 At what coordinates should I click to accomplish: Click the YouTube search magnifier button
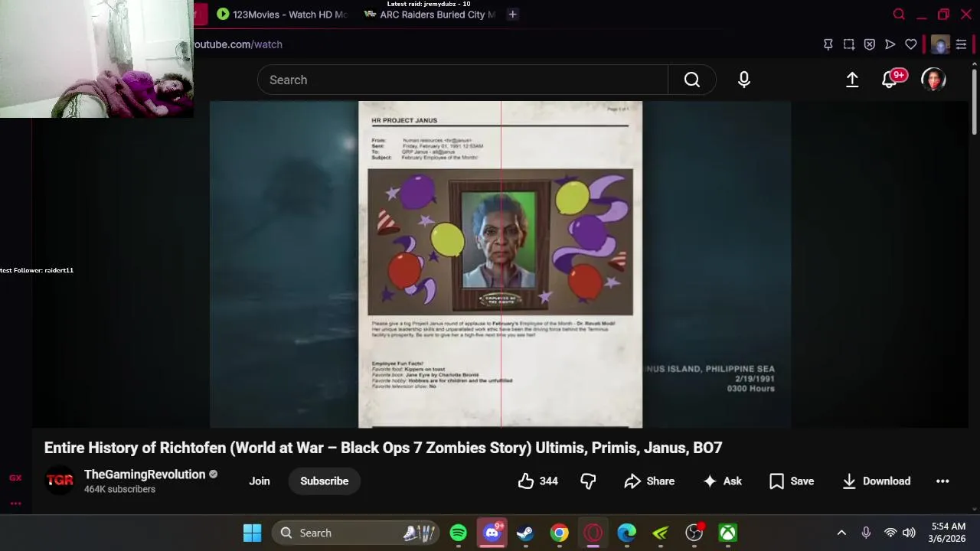click(692, 80)
